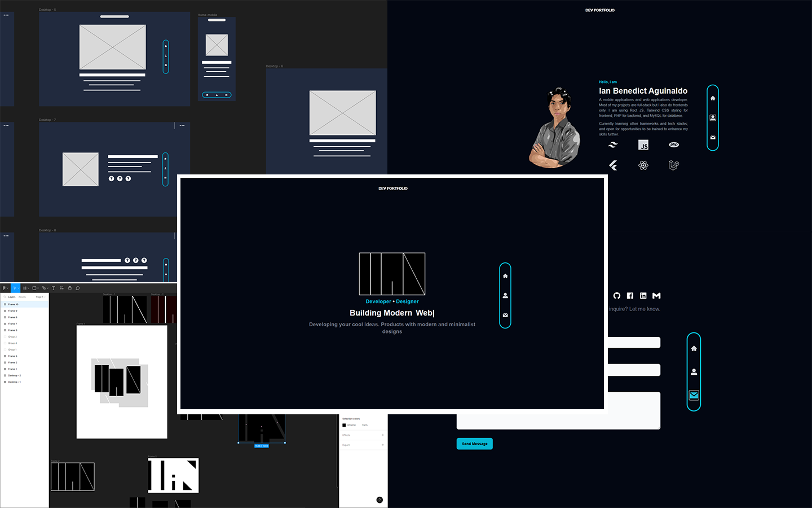Open the Resources grid icon in Figma toolbar
This screenshot has height=508, width=812.
61,288
